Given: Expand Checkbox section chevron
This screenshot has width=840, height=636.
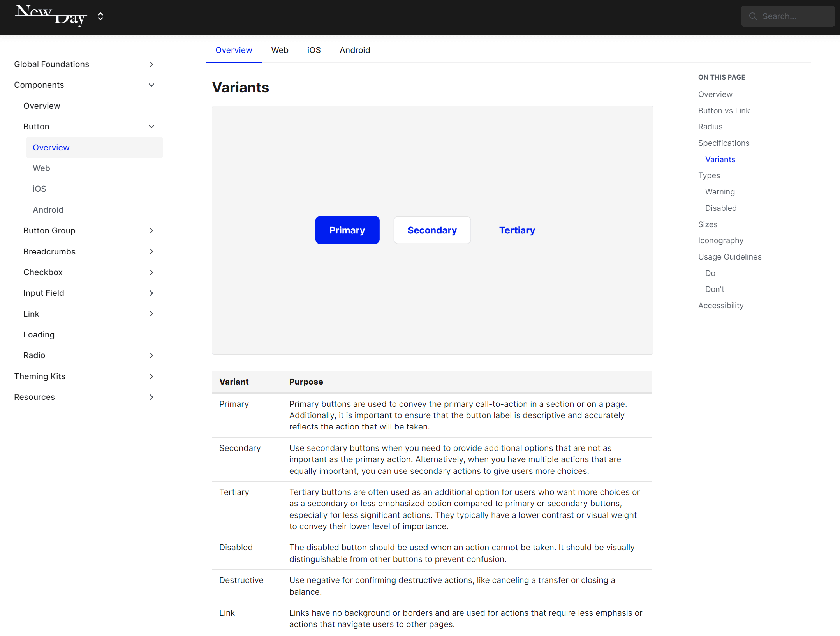Looking at the screenshot, I should (x=151, y=272).
